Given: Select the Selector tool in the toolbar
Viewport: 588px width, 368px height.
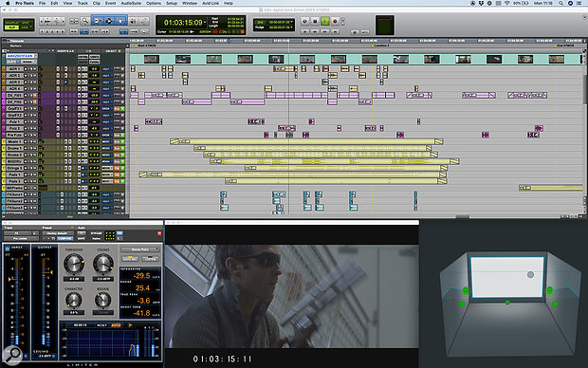Looking at the screenshot, I should coord(109,21).
